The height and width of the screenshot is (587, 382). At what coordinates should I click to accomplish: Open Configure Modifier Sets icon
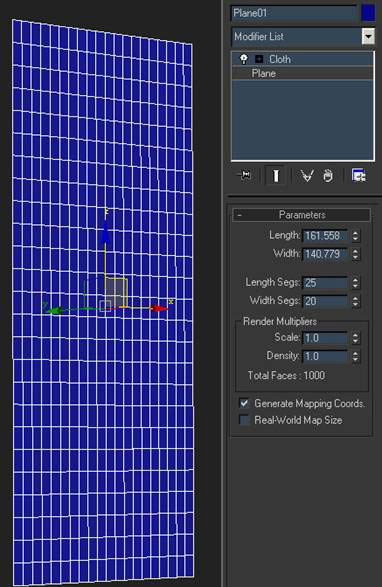pyautogui.click(x=358, y=175)
